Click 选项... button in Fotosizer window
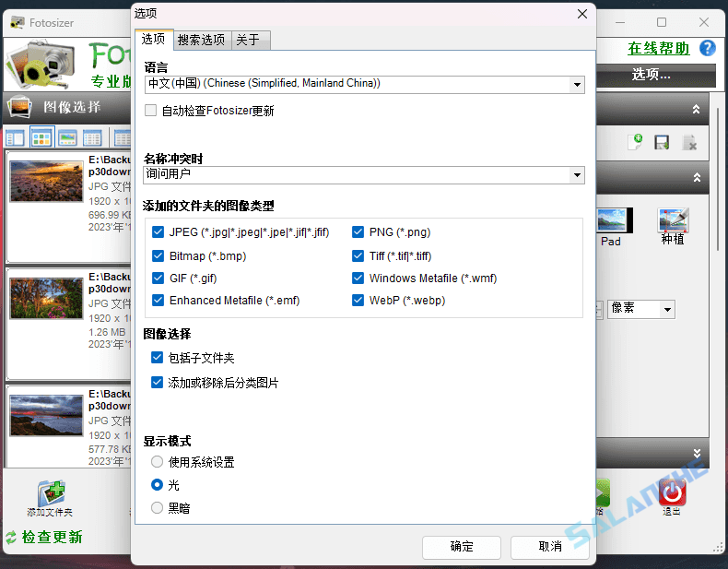The height and width of the screenshot is (569, 728). [x=656, y=75]
